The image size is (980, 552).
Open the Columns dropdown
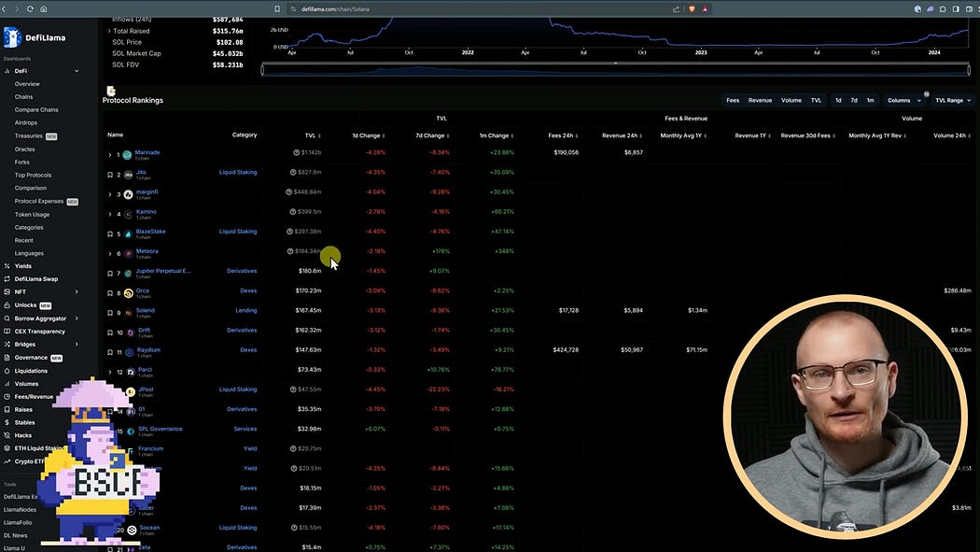(x=903, y=100)
